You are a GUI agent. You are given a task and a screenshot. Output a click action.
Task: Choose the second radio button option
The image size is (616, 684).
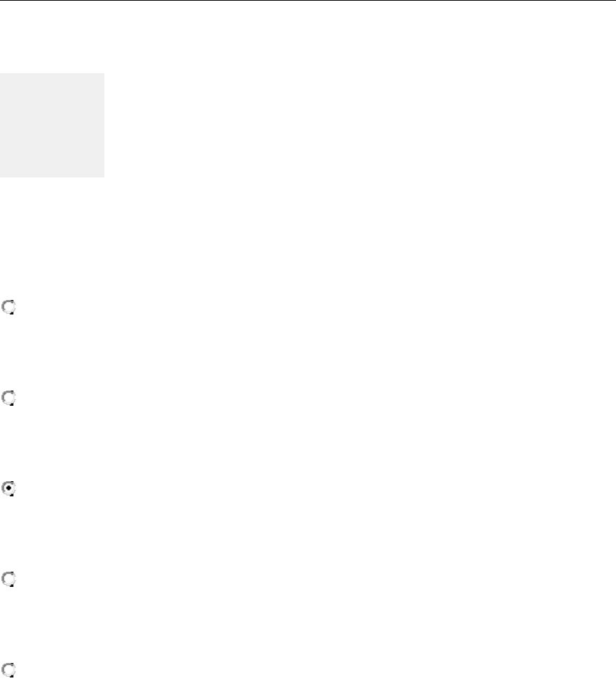(x=9, y=398)
